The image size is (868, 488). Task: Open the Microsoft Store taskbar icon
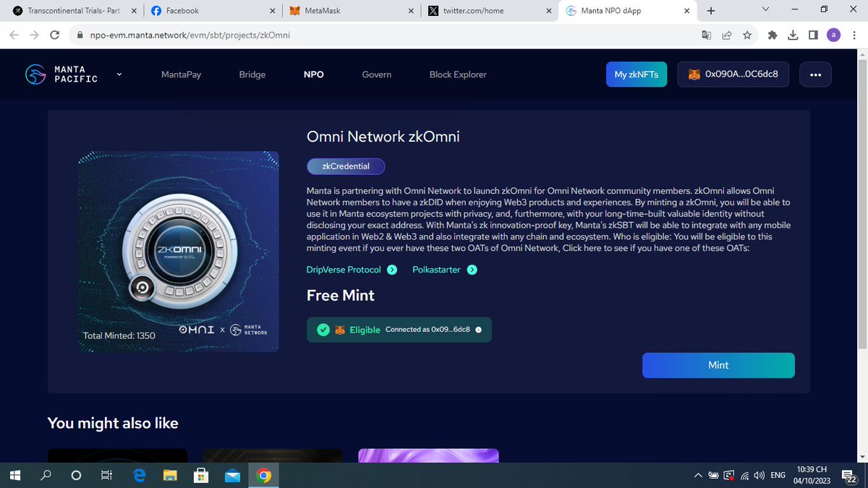tap(202, 476)
